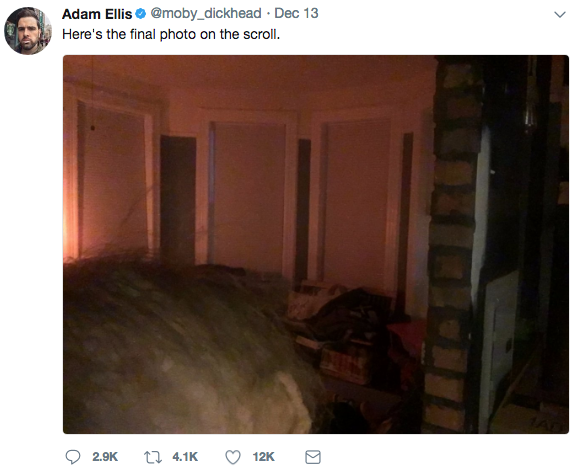Click the 2.9K replies count
The height and width of the screenshot is (474, 576).
(105, 457)
